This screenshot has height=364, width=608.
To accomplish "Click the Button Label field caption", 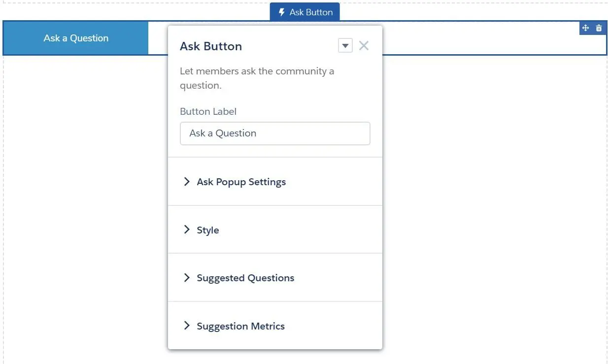I will click(x=208, y=111).
